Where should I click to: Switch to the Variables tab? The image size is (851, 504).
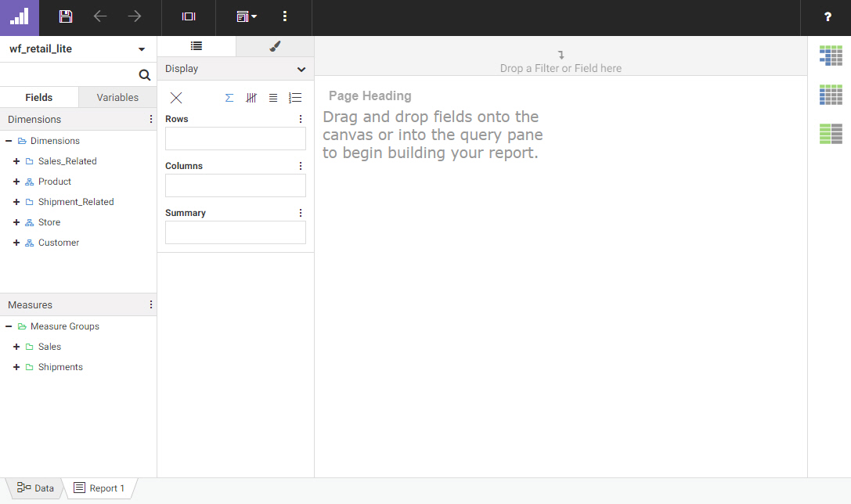[x=117, y=97]
